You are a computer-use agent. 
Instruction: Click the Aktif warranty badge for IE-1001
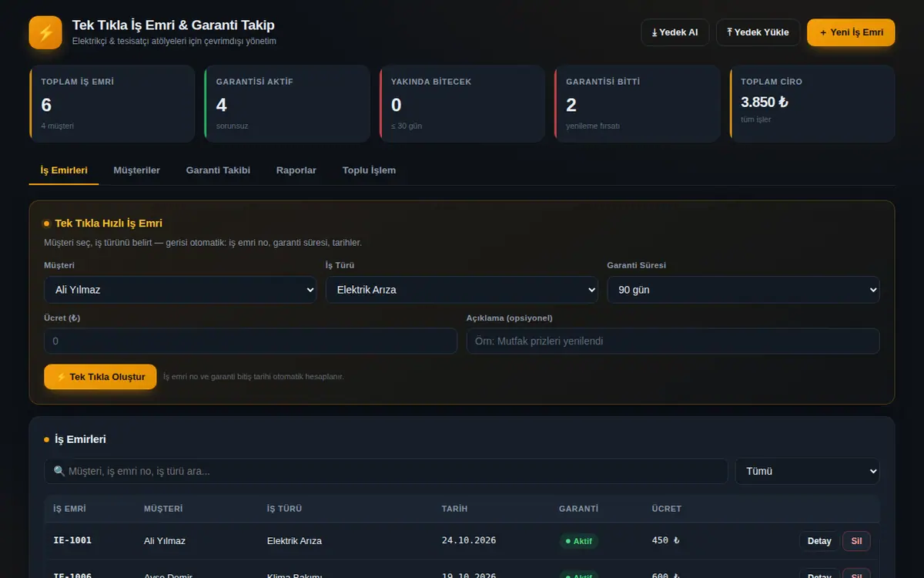click(x=578, y=541)
